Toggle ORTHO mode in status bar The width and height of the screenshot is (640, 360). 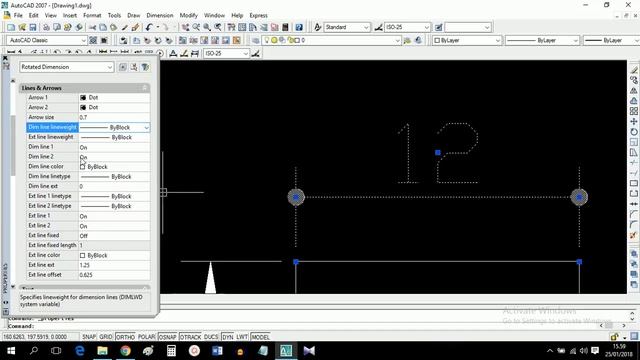[125, 337]
